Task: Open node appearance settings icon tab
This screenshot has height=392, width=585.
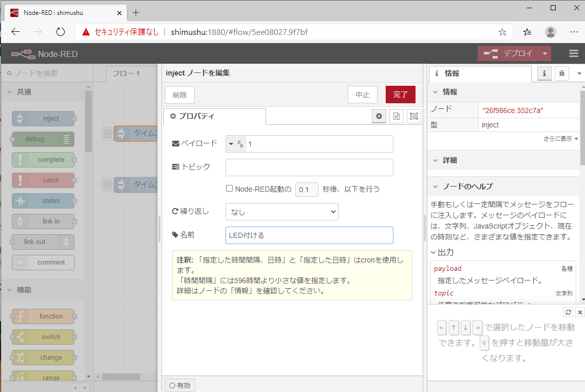Action: tap(414, 116)
